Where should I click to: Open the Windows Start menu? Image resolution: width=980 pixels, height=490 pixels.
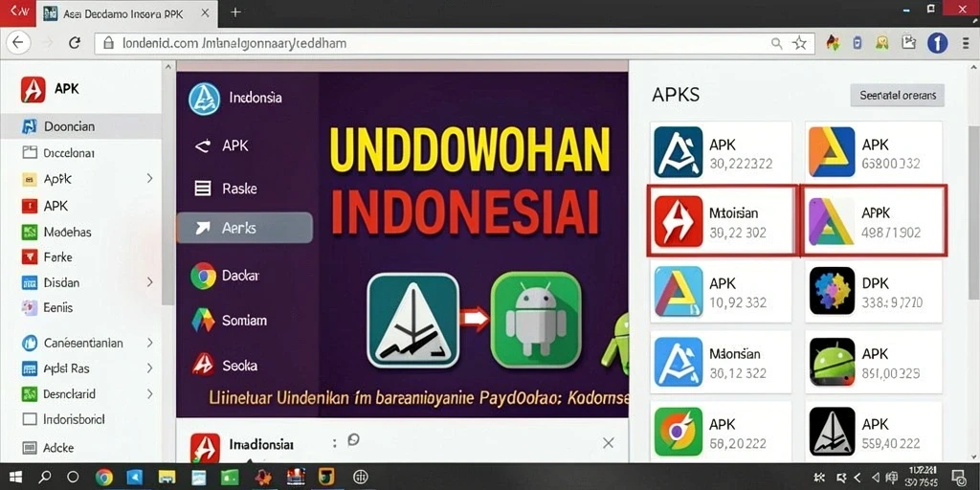15,478
